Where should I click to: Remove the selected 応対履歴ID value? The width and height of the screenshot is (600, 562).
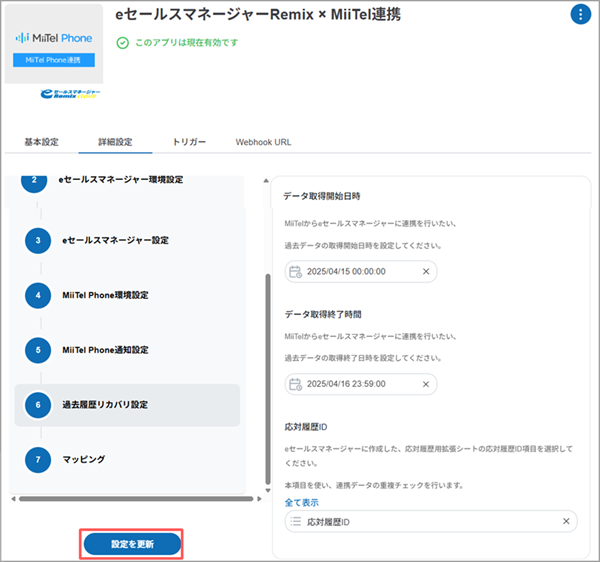565,522
